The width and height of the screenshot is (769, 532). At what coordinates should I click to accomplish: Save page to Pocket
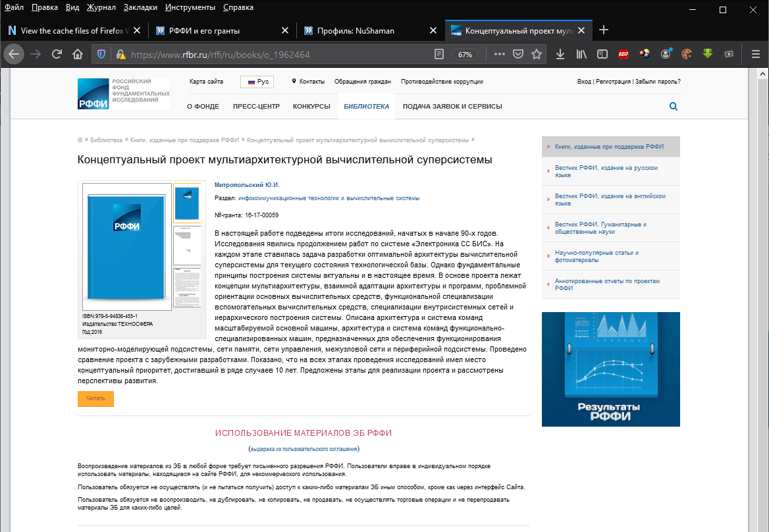[518, 55]
